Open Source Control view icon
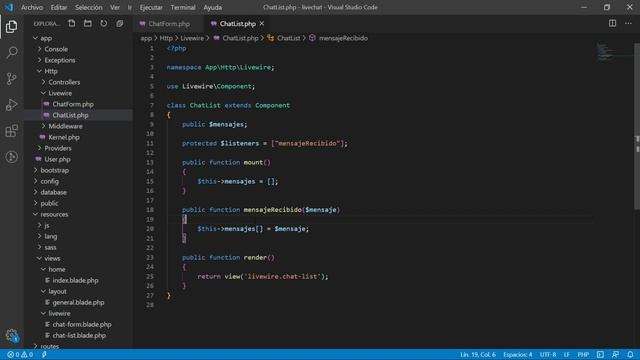Image resolution: width=640 pixels, height=360 pixels. click(x=11, y=78)
